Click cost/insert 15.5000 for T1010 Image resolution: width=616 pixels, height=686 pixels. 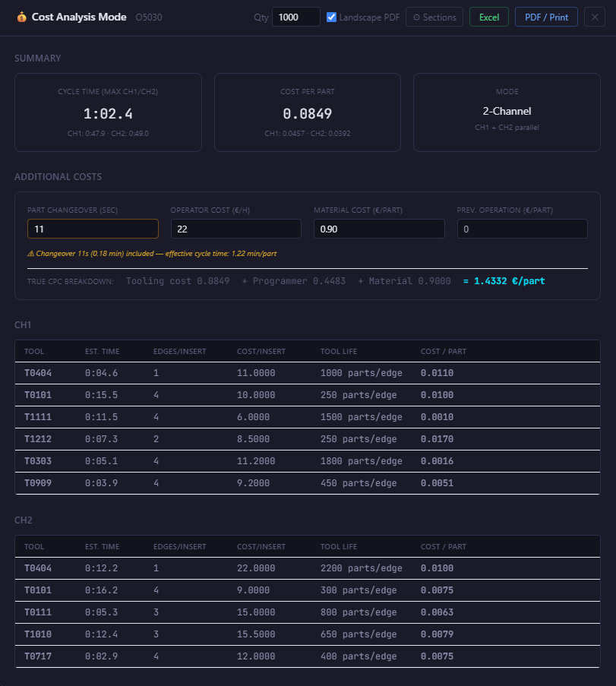[x=256, y=634]
